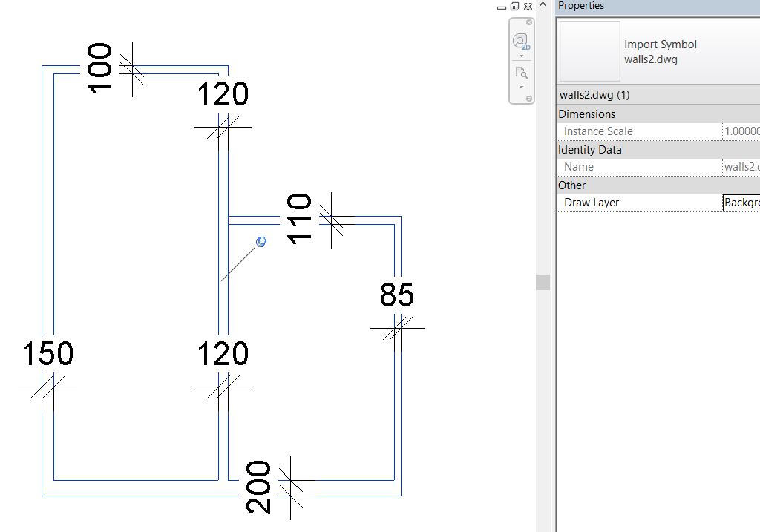Image resolution: width=760 pixels, height=532 pixels.
Task: Select the walls2.dwg (1) filter row
Action: click(659, 95)
